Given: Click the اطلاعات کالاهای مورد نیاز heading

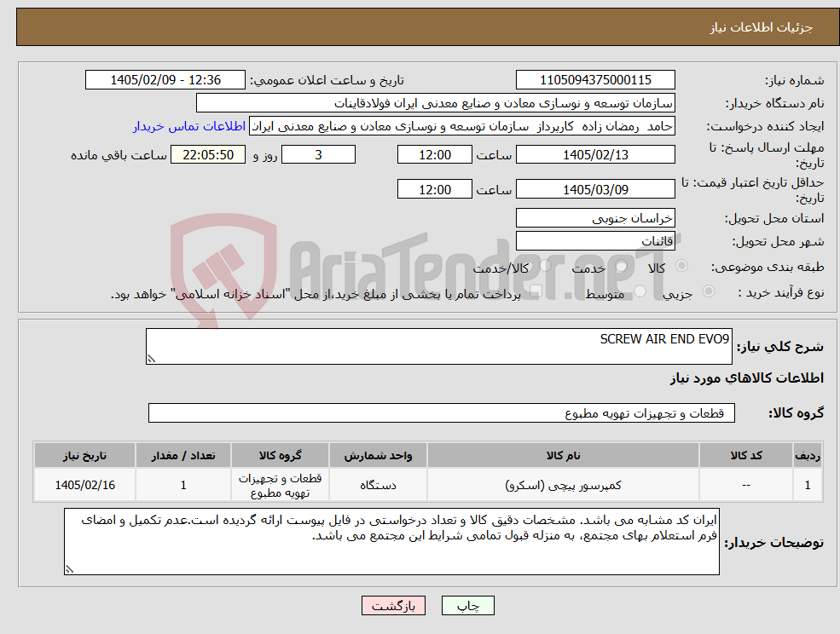Looking at the screenshot, I should coord(747,378).
